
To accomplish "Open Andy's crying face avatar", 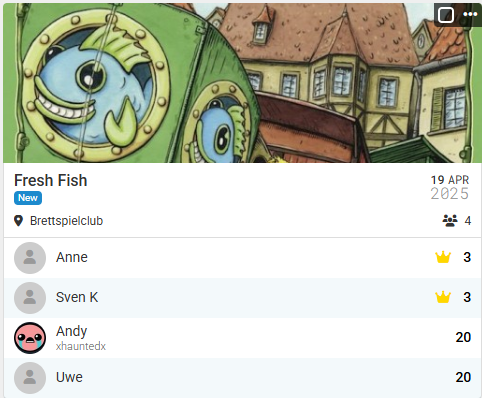I will pos(30,338).
